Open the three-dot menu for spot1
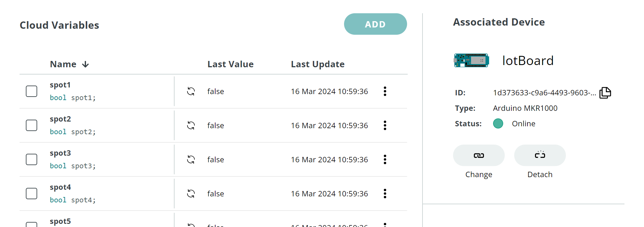This screenshot has width=644, height=227. point(385,91)
